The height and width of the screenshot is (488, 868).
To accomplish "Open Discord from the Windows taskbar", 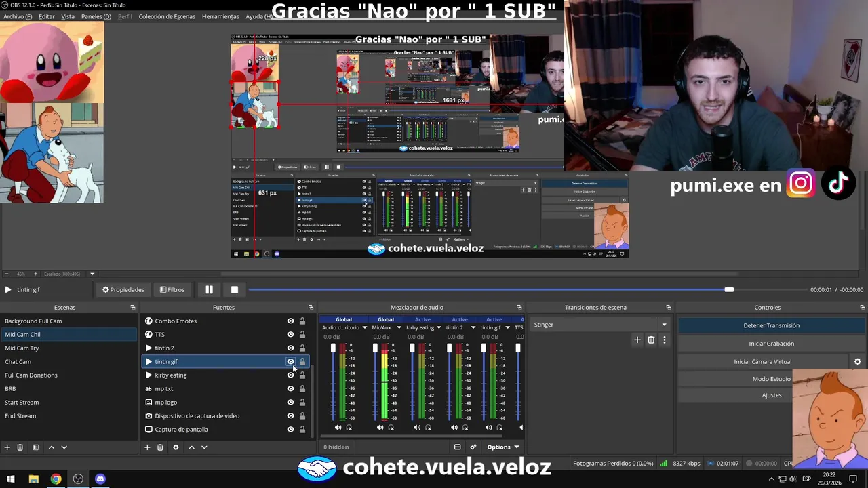I will coord(100,479).
